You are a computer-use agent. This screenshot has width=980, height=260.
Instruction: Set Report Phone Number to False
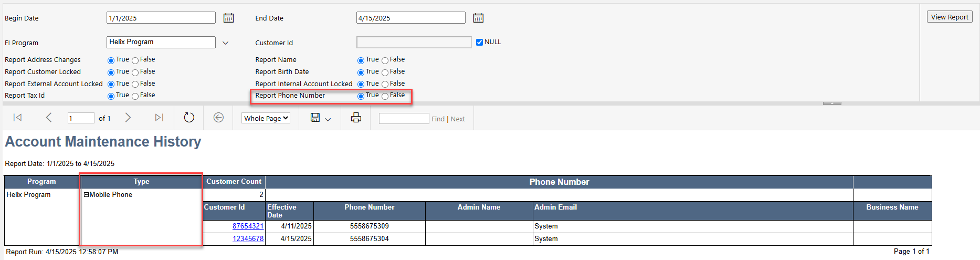click(x=385, y=96)
